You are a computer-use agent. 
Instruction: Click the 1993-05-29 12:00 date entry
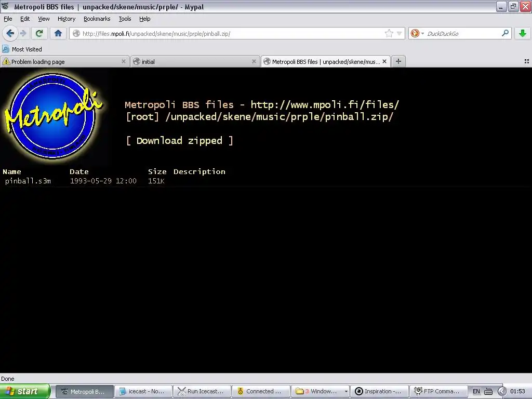103,181
